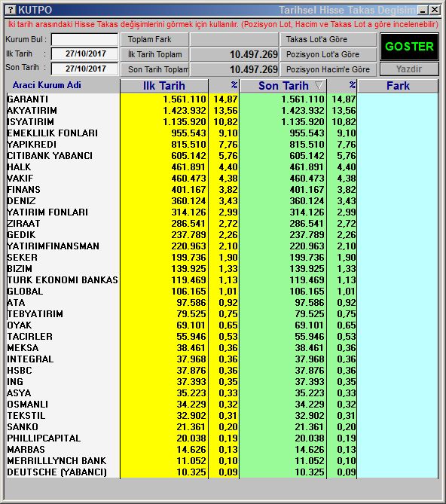Viewport: 446px width, 504px height.
Task: Click the İlk Tarih date field
Action: click(x=84, y=53)
